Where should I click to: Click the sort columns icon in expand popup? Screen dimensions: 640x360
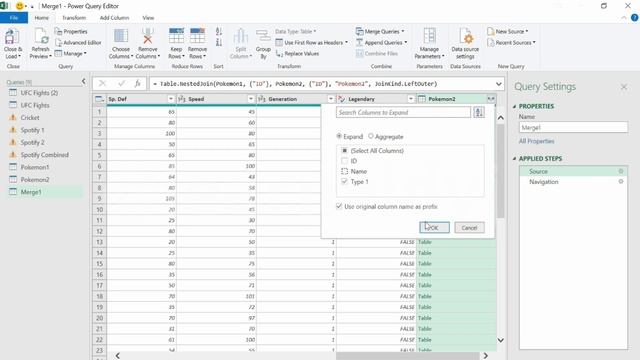pyautogui.click(x=479, y=112)
